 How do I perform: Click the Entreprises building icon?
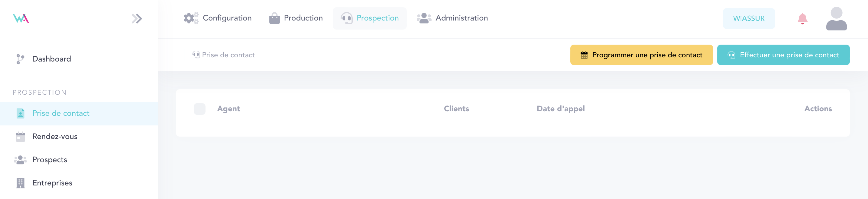pyautogui.click(x=21, y=183)
